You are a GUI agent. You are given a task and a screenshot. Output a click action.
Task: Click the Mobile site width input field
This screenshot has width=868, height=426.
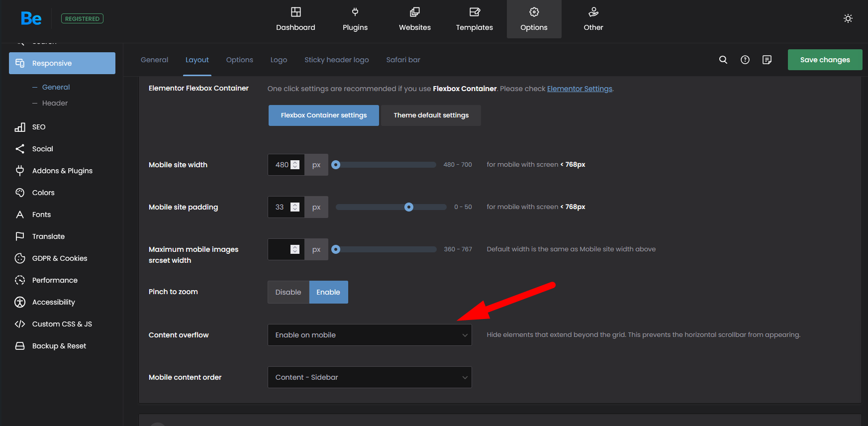(286, 165)
